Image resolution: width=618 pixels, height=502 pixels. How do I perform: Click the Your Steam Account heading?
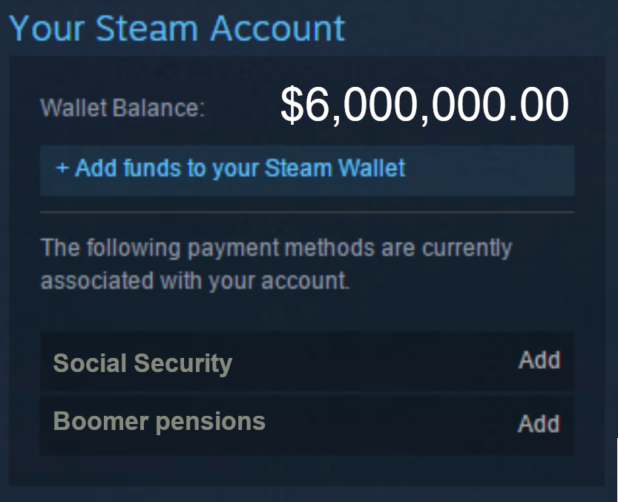point(176,28)
